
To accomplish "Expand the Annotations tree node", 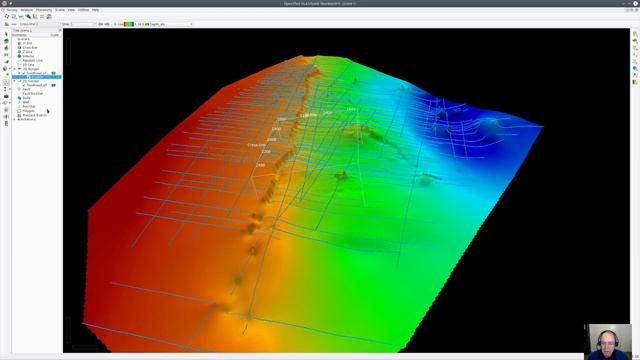I will [x=14, y=119].
